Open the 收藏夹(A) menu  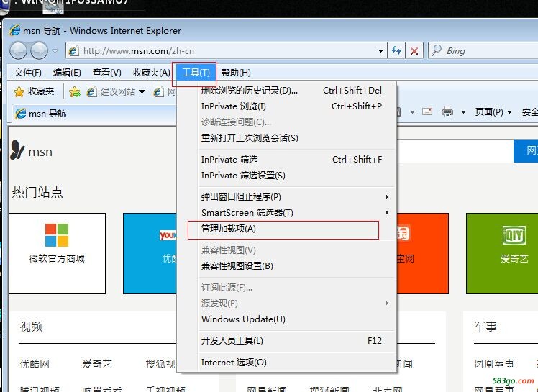(152, 73)
